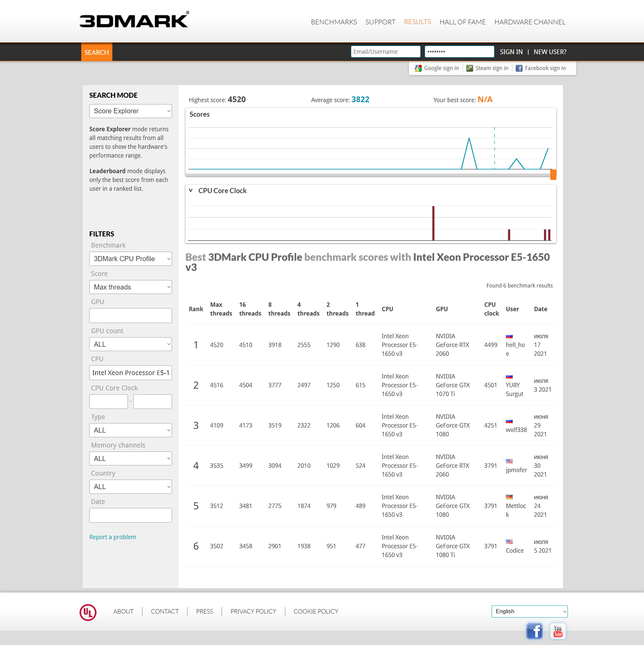Screen dimensions: 644x645
Task: Open the Facebook page icon in footer
Action: (x=534, y=631)
